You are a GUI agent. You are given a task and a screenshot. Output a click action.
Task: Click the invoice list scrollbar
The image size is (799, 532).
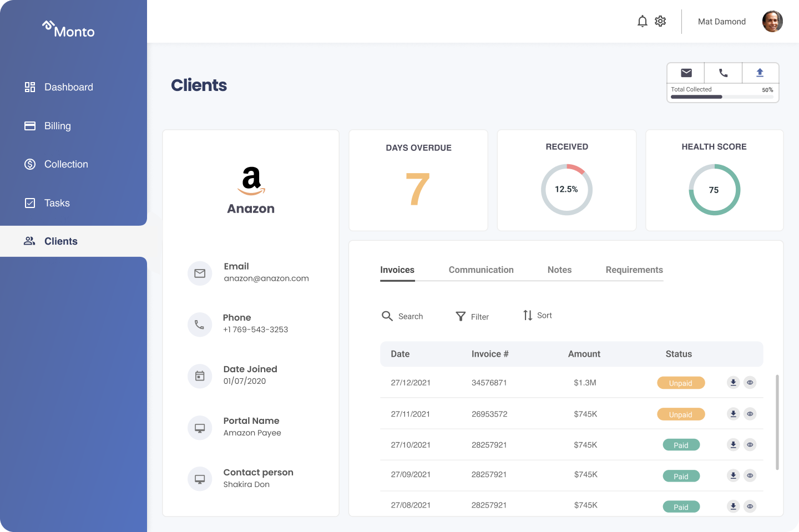coord(777,422)
